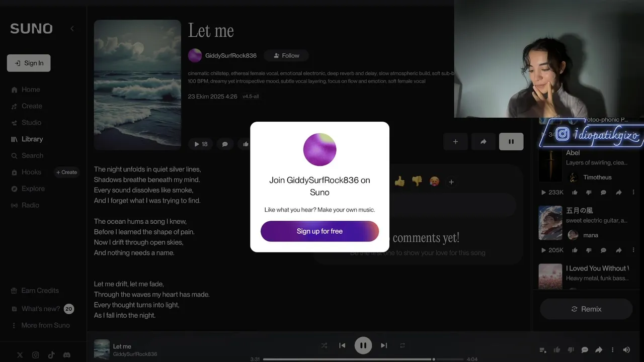Viewport: 644px width, 362px height.
Task: Toggle shuffle in the player bar
Action: click(x=324, y=345)
